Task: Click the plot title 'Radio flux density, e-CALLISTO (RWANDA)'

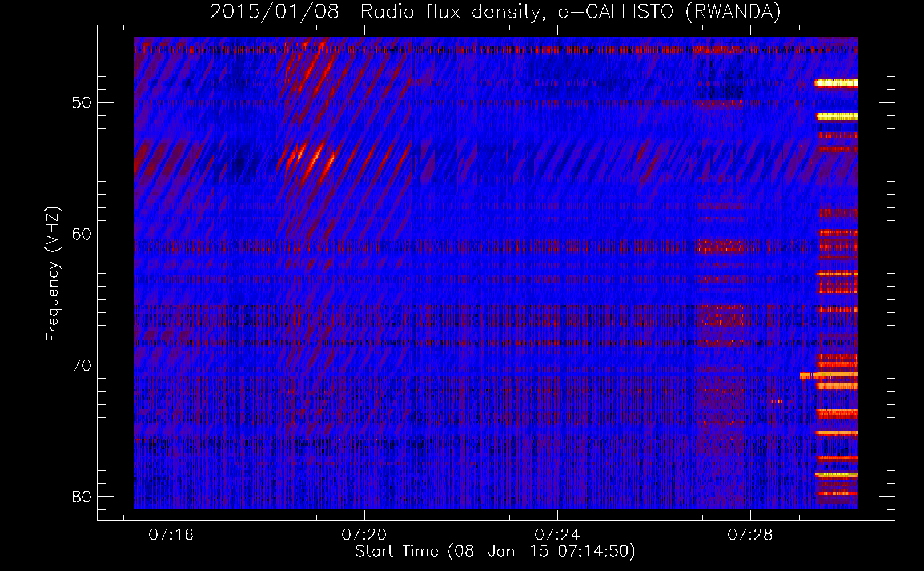Action: coord(571,11)
